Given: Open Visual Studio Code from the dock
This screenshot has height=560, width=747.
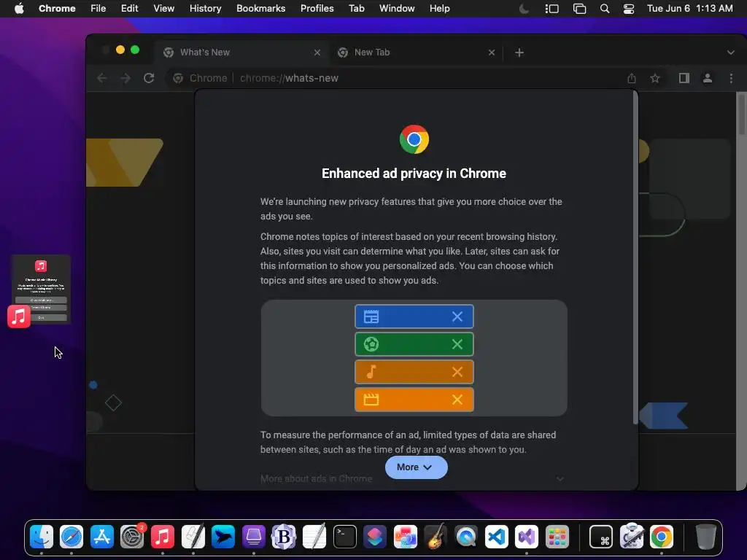Looking at the screenshot, I should (x=496, y=537).
